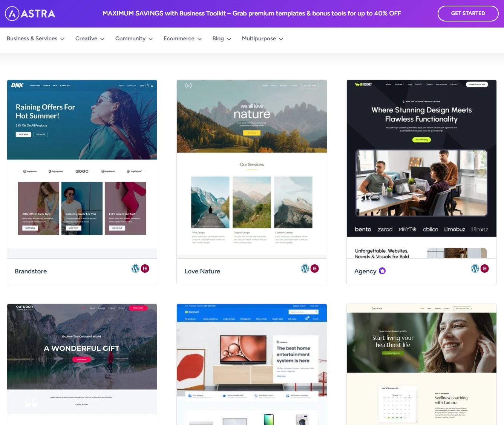Open the Love Nature template title link
The width and height of the screenshot is (504, 425).
(202, 271)
